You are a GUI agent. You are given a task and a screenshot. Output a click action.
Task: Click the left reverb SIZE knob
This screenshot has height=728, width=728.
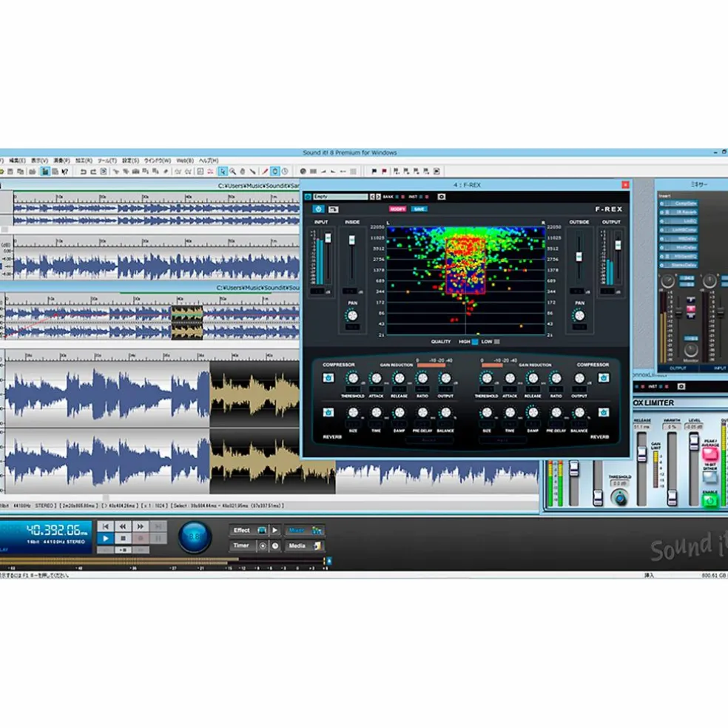pyautogui.click(x=353, y=412)
